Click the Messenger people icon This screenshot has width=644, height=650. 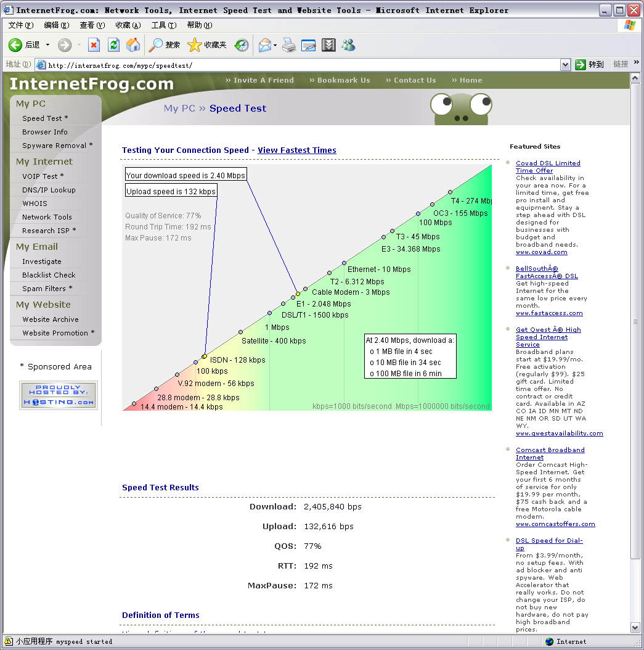point(348,45)
